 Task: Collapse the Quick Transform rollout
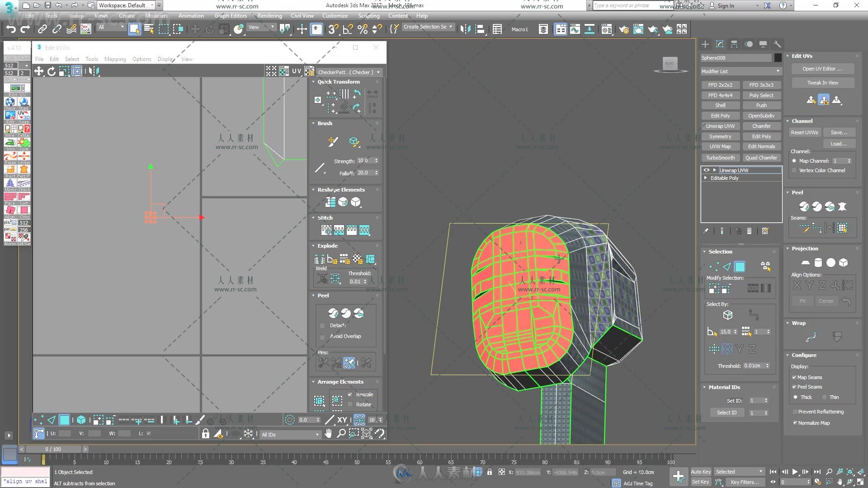(313, 82)
